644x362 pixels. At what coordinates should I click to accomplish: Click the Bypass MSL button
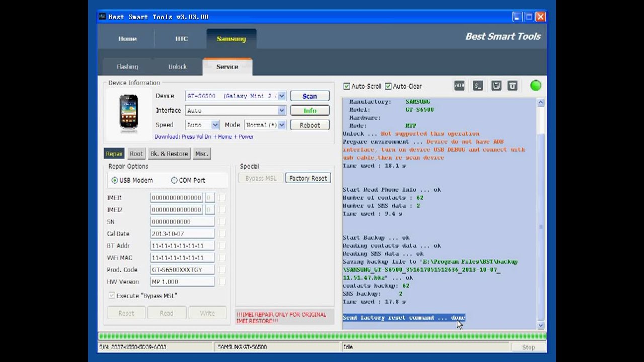click(x=261, y=178)
